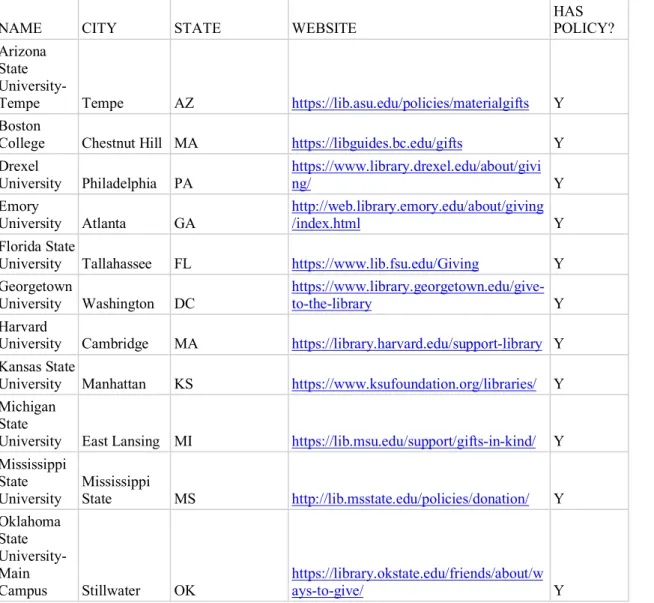Open Emory library giving index link
The height and width of the screenshot is (603, 654).
pos(418,215)
